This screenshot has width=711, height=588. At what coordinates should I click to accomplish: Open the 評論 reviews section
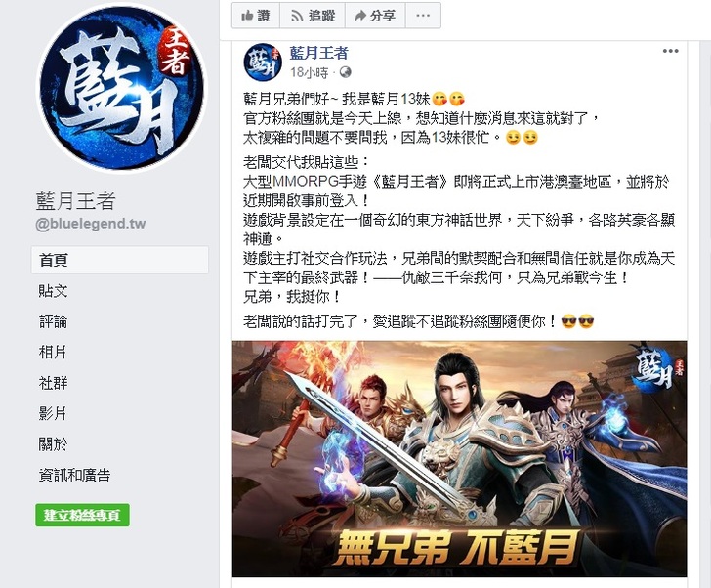click(53, 322)
